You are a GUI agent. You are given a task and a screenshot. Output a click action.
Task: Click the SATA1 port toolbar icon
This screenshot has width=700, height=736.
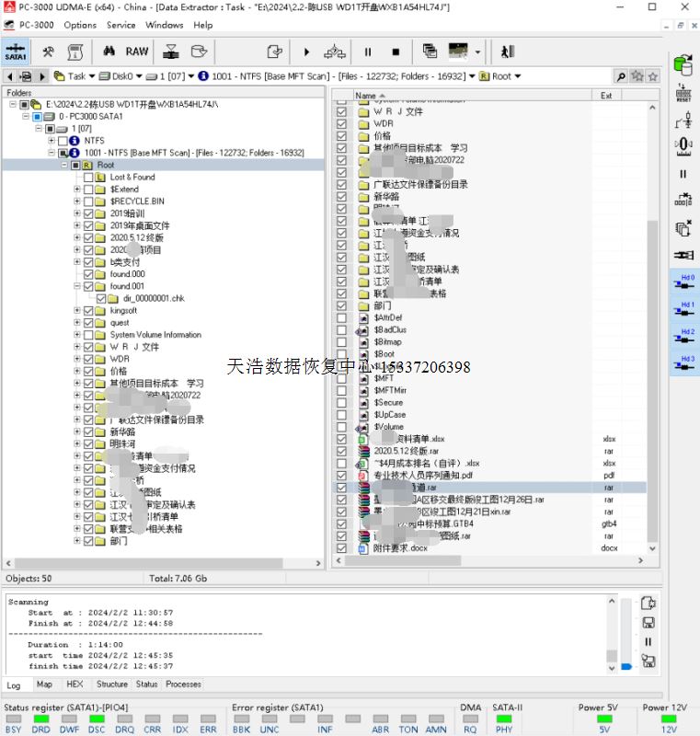pos(16,52)
